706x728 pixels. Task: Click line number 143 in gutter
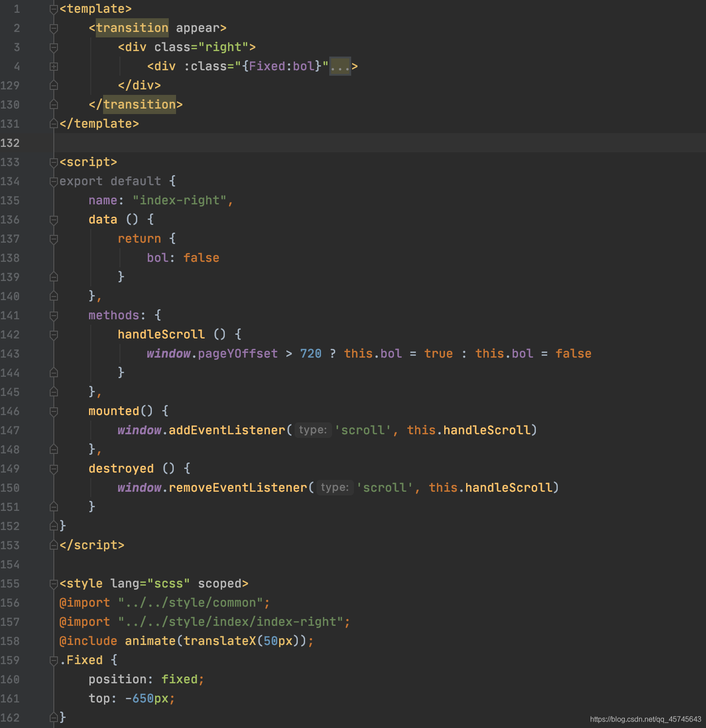(x=10, y=354)
